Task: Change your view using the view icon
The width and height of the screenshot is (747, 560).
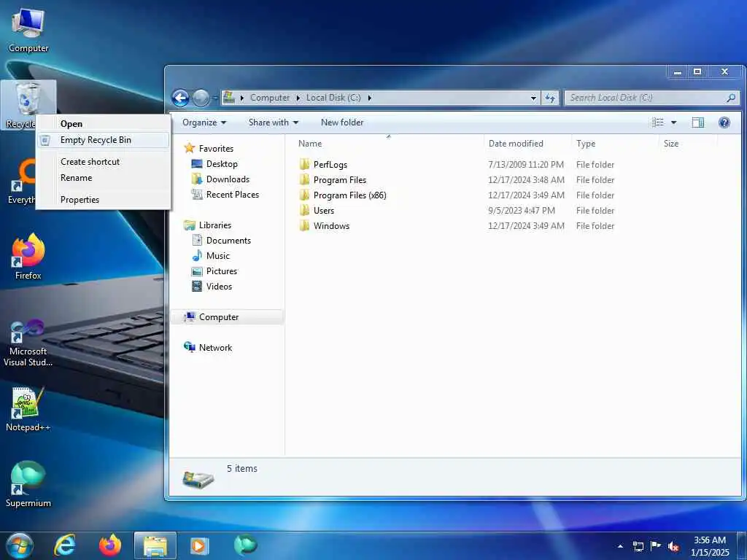Action: tap(658, 122)
